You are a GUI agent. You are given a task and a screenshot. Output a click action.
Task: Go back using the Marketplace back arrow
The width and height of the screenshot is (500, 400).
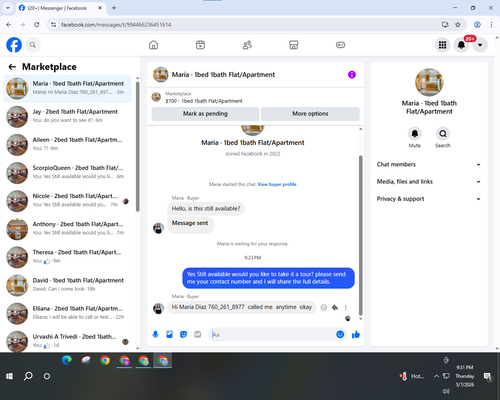click(x=12, y=67)
